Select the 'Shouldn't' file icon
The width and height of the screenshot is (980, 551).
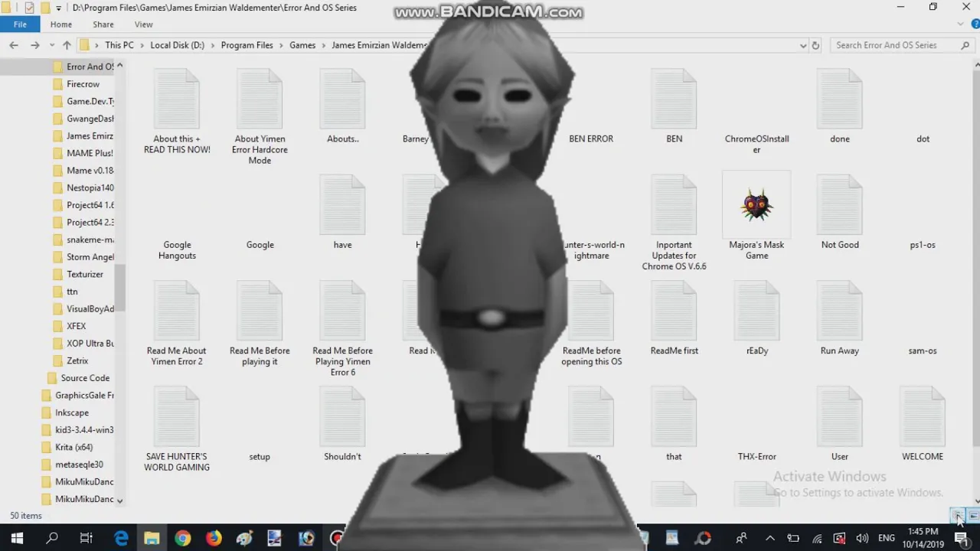coord(342,416)
